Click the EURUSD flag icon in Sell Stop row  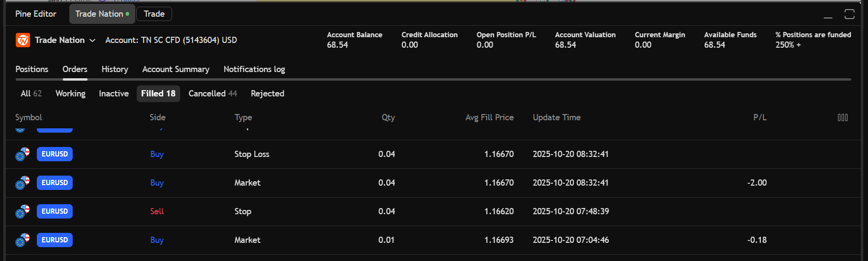(x=22, y=211)
